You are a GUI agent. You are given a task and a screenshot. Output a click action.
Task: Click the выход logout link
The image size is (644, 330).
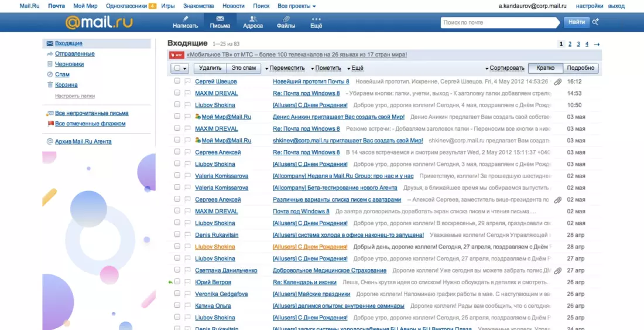pyautogui.click(x=616, y=6)
